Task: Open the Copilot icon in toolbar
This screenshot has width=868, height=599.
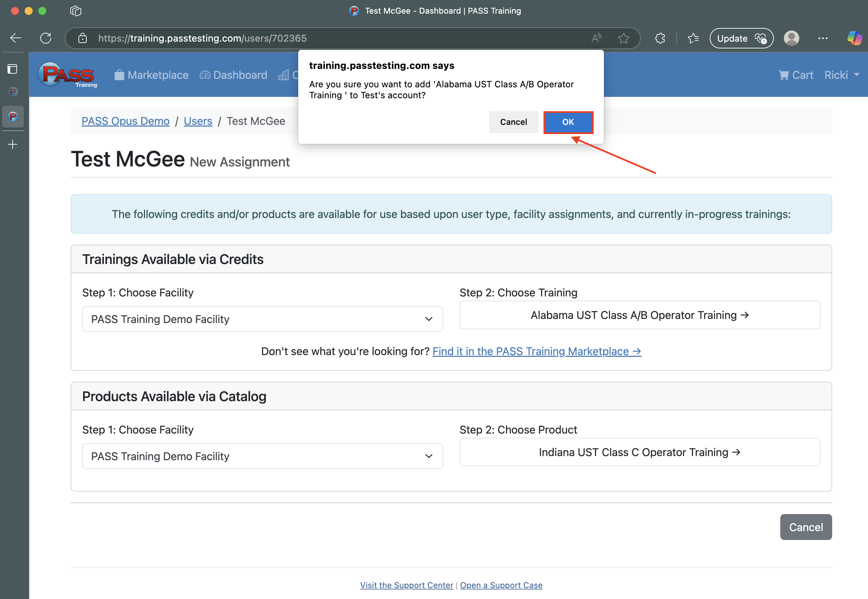Action: [854, 38]
